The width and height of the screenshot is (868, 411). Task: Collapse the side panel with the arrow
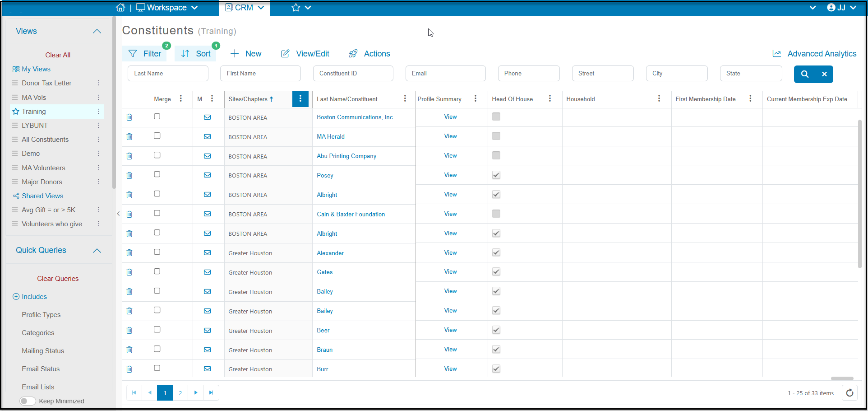(x=118, y=214)
